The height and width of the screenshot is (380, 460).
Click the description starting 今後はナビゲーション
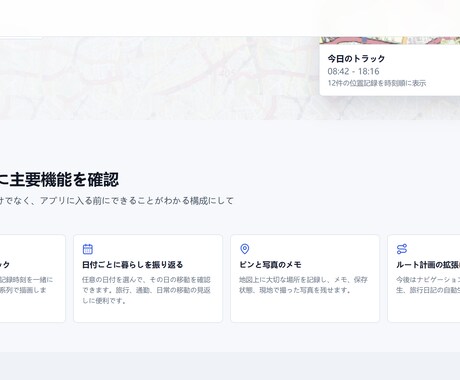point(428,285)
